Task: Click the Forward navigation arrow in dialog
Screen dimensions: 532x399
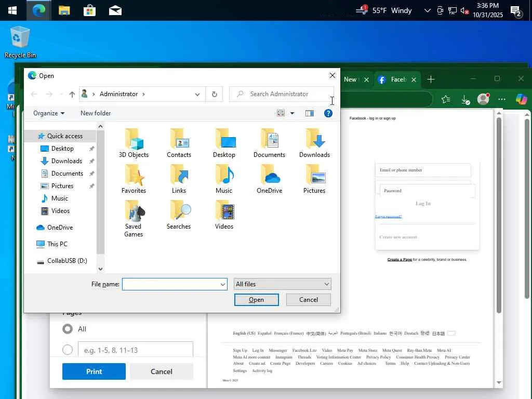Action: [49, 94]
